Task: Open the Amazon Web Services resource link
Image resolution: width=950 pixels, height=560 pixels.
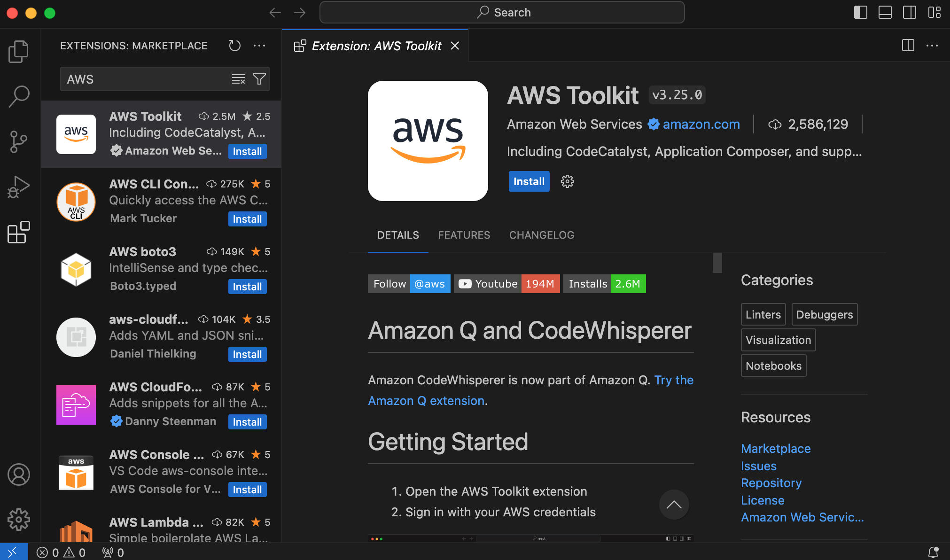Action: pos(802,517)
